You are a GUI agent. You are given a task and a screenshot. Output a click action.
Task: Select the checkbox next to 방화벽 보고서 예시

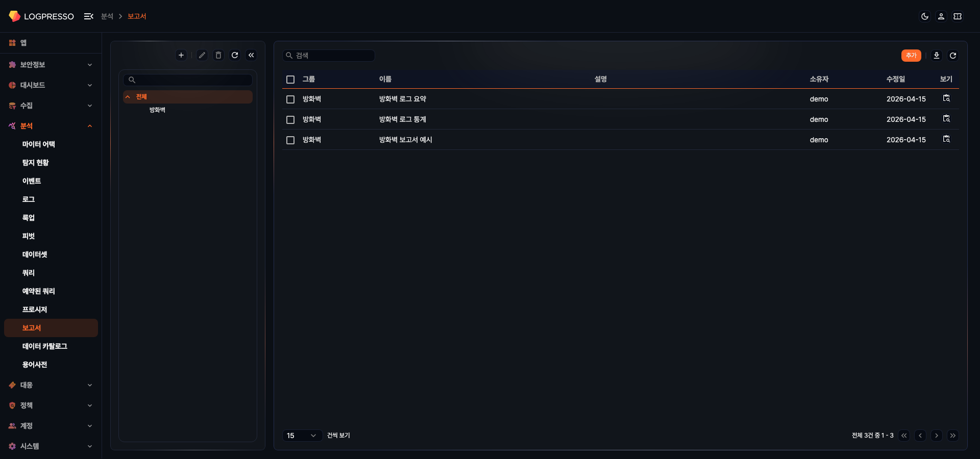coord(290,140)
